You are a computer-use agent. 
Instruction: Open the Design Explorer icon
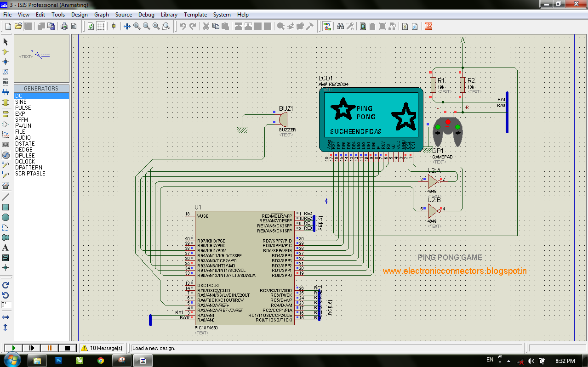click(363, 26)
